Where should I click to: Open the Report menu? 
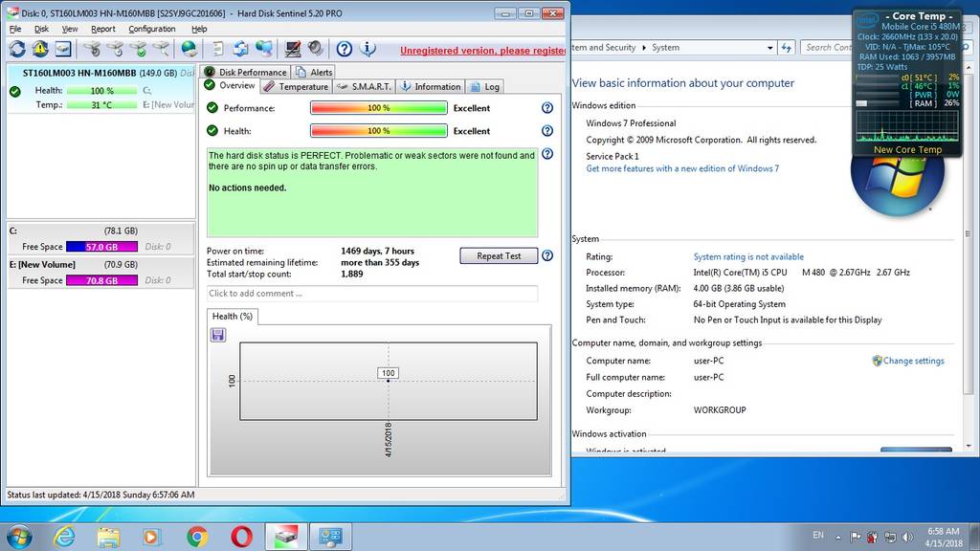click(103, 29)
